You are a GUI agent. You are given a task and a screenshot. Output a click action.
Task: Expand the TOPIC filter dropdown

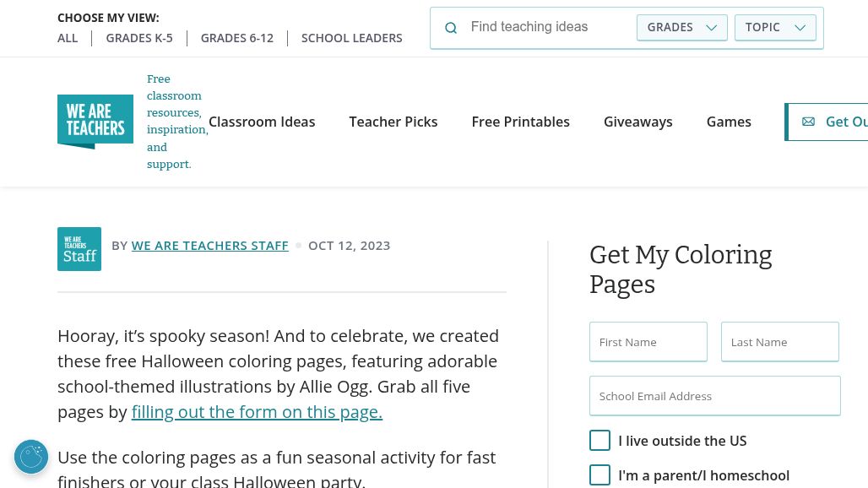pyautogui.click(x=775, y=28)
